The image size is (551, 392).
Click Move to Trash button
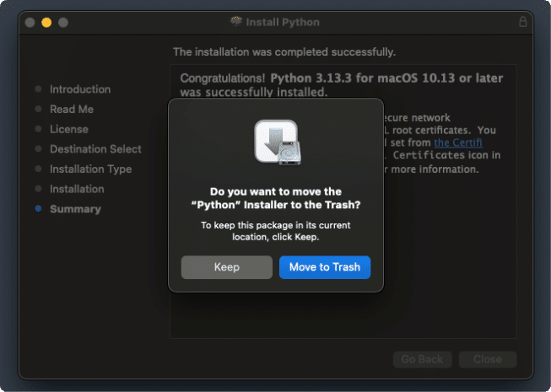pyautogui.click(x=325, y=267)
